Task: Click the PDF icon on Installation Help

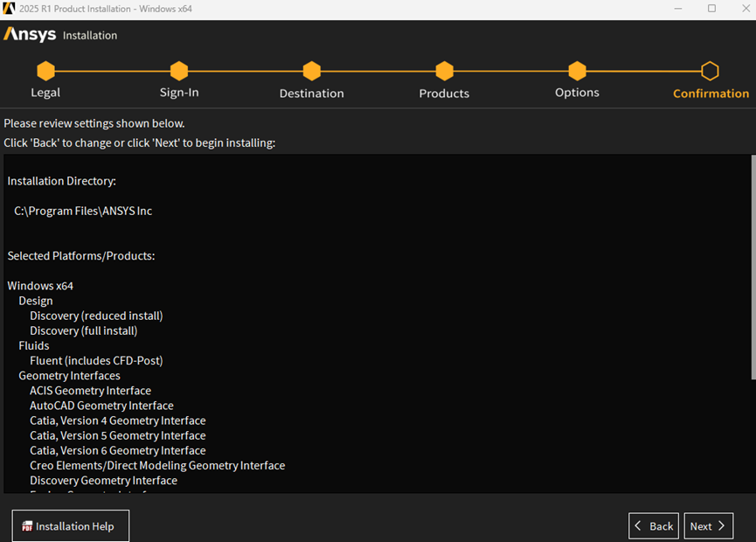Action: coord(27,526)
